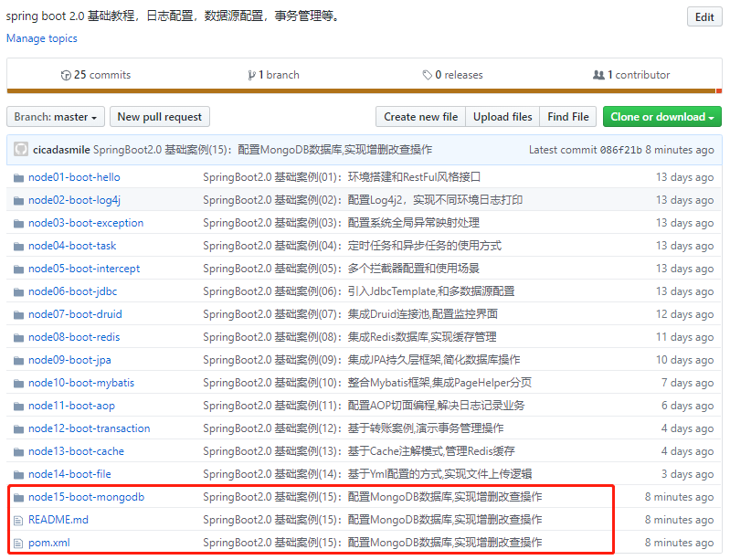Click folder icon beside node09-boot-jpa

tap(18, 361)
